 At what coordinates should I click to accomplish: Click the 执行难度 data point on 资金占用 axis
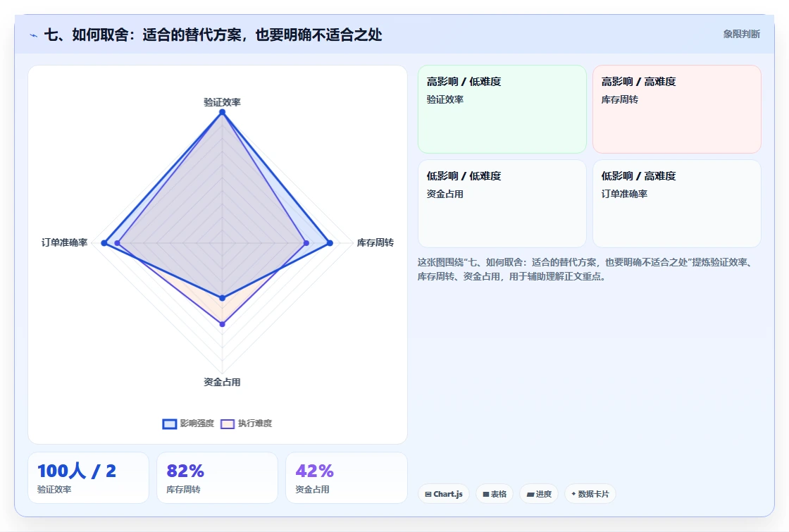(223, 324)
